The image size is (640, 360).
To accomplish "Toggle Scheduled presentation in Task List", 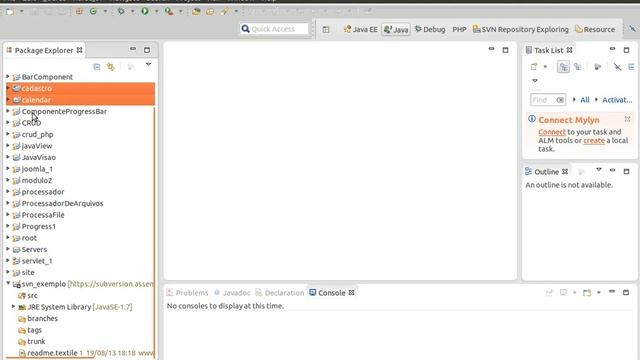I will (578, 67).
